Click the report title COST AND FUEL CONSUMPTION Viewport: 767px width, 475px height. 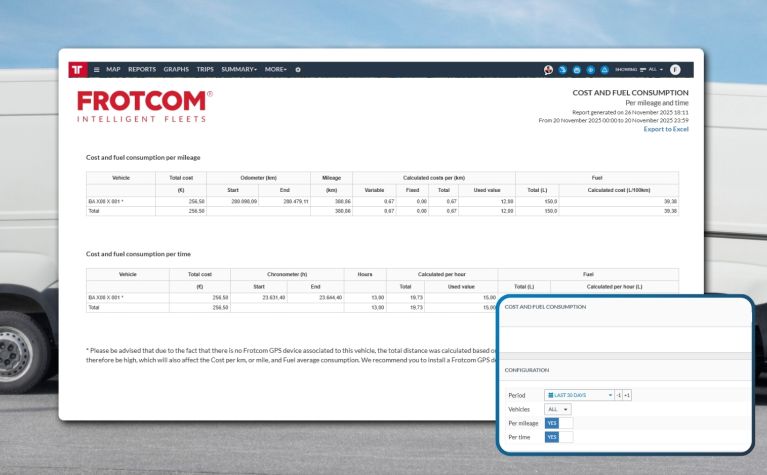[x=630, y=92]
